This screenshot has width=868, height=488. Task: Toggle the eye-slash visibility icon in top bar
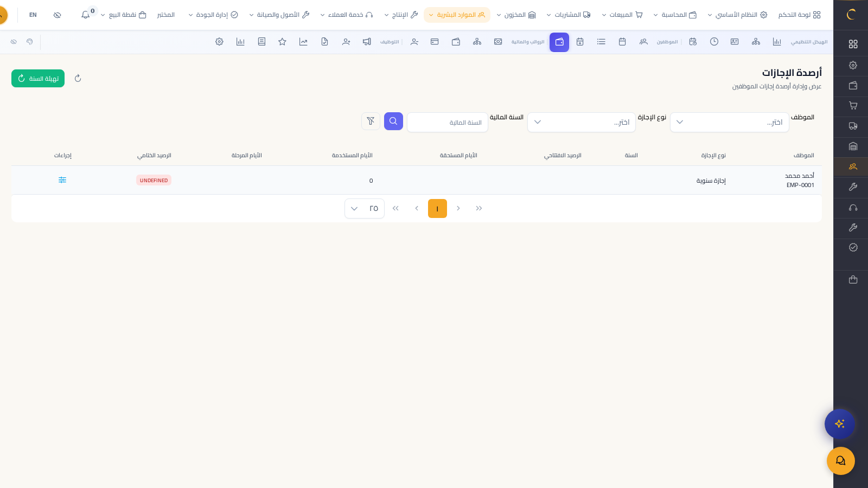(x=57, y=15)
